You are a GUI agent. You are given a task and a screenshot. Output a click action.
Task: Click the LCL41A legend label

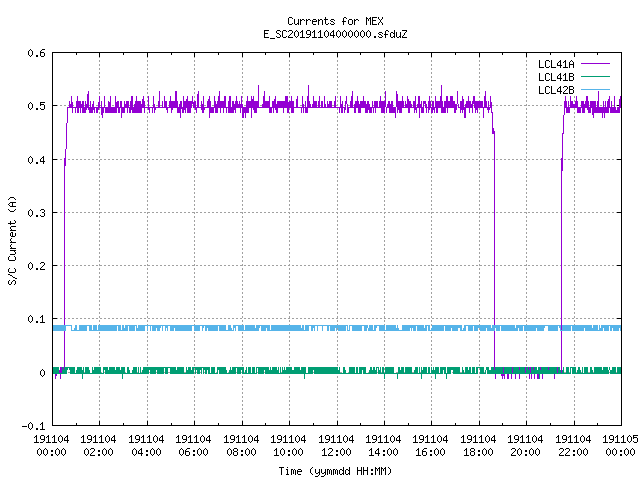pyautogui.click(x=556, y=64)
